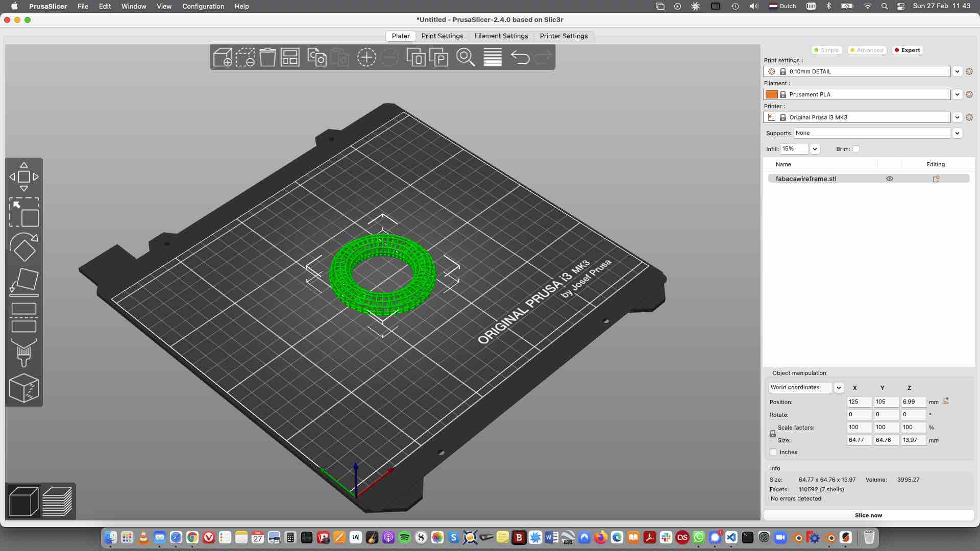
Task: Select the Move/translate object tool
Action: [23, 176]
